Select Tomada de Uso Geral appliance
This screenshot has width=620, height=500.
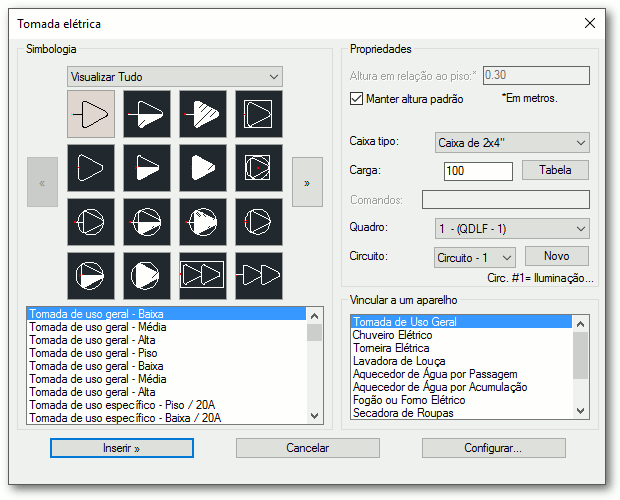pyautogui.click(x=461, y=322)
